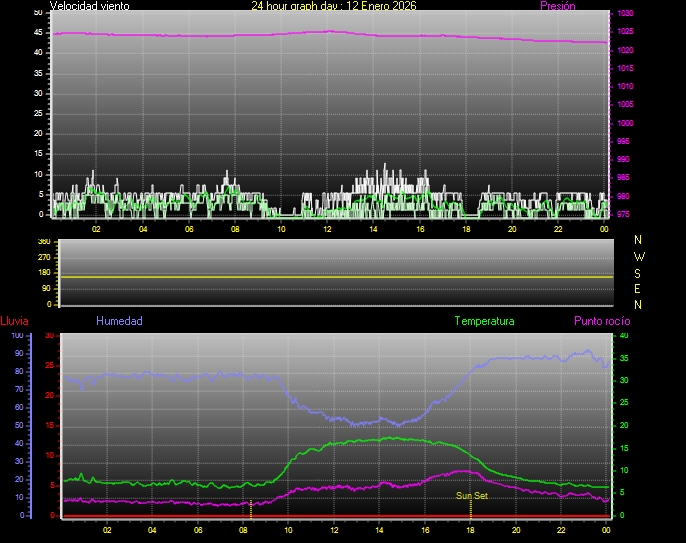Select the red Lluvia label
The height and width of the screenshot is (543, 686).
(14, 321)
